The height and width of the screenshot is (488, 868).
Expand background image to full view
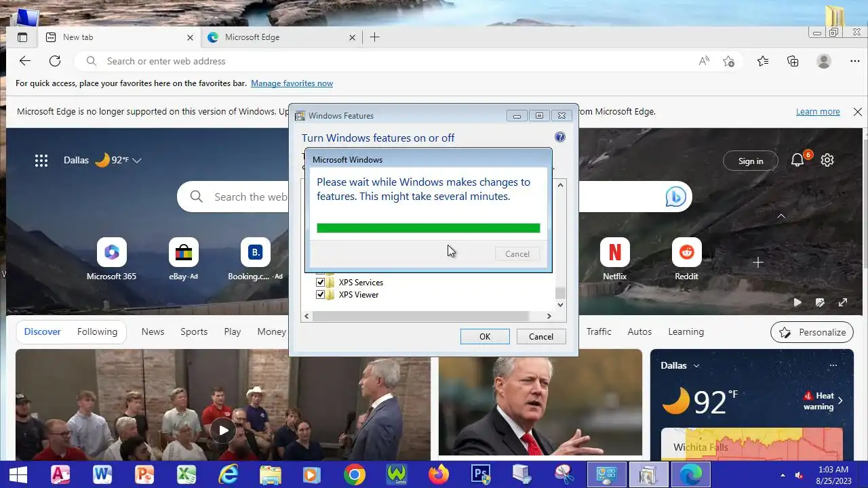point(843,302)
